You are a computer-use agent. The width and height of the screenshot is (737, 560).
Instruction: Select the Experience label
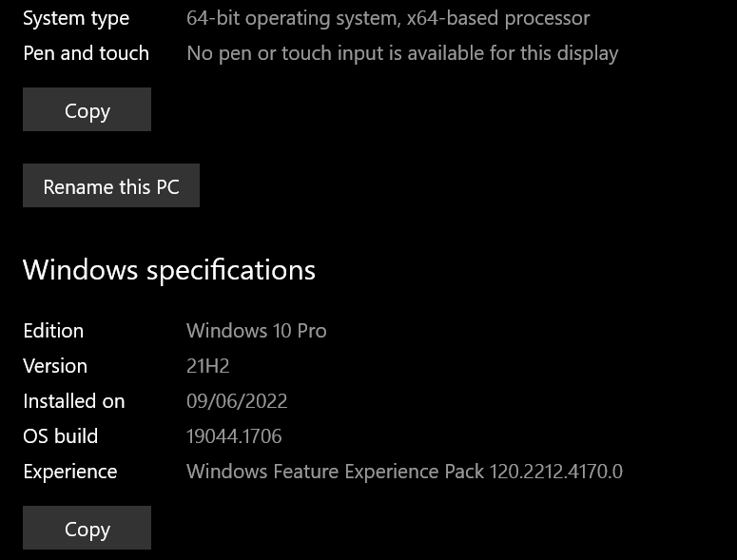pos(70,472)
